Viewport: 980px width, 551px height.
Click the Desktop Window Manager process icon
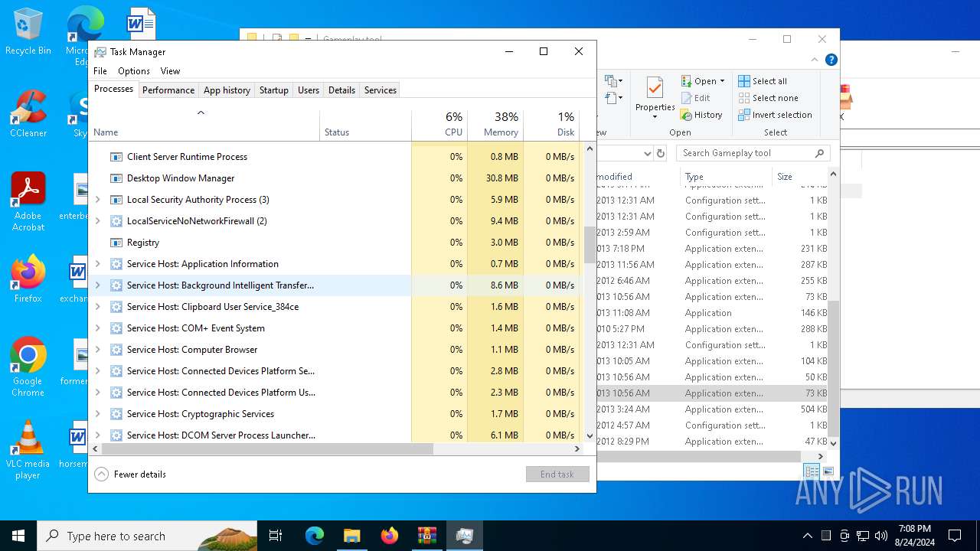[x=116, y=178]
